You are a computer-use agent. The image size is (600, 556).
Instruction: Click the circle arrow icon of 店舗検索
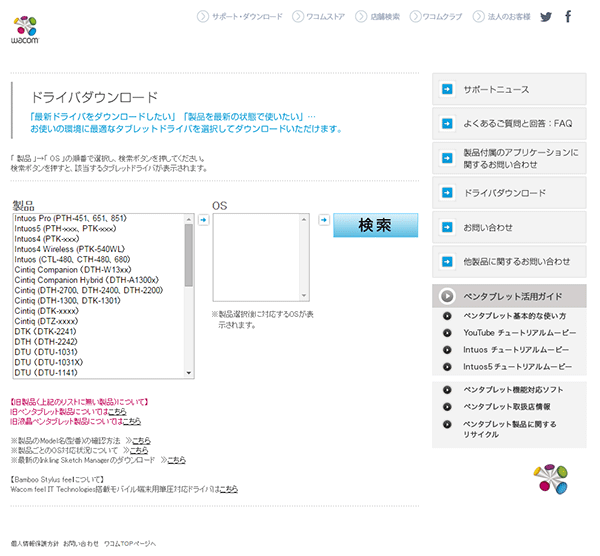pyautogui.click(x=361, y=16)
